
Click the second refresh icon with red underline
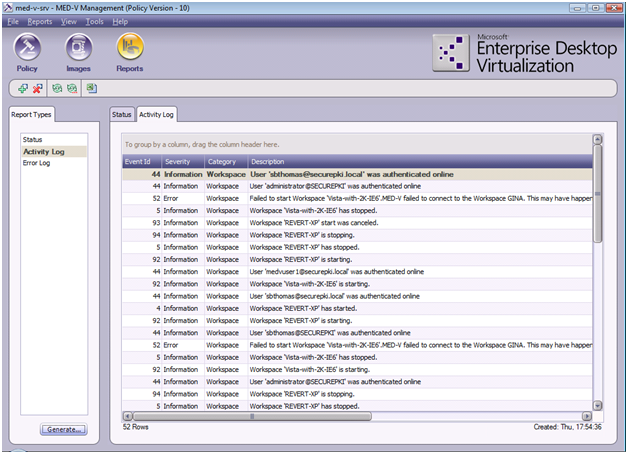tap(72, 88)
